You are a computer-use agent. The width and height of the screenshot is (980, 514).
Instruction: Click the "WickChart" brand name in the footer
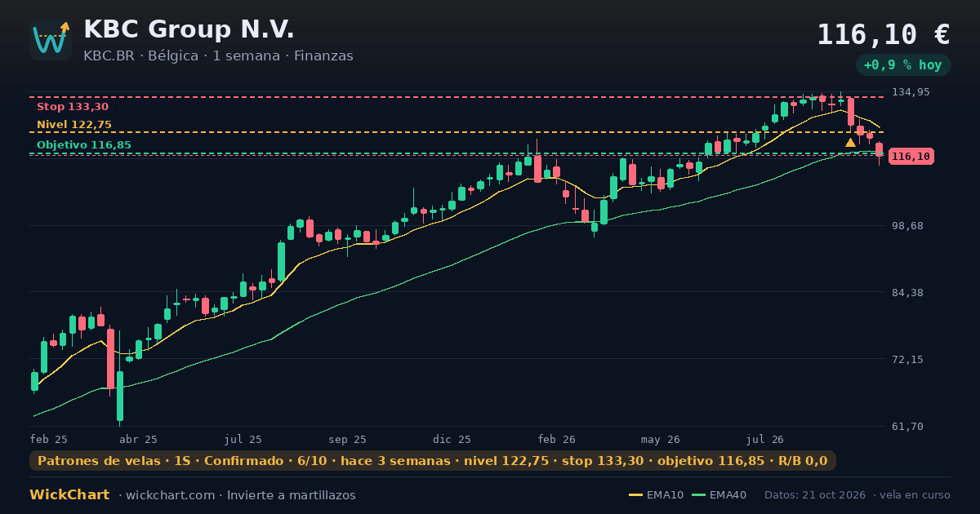69,495
